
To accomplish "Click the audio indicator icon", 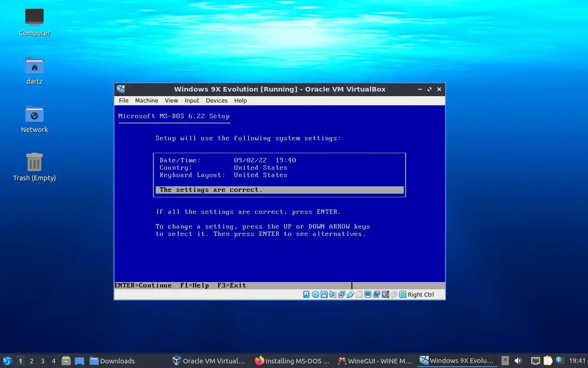I will (333, 294).
